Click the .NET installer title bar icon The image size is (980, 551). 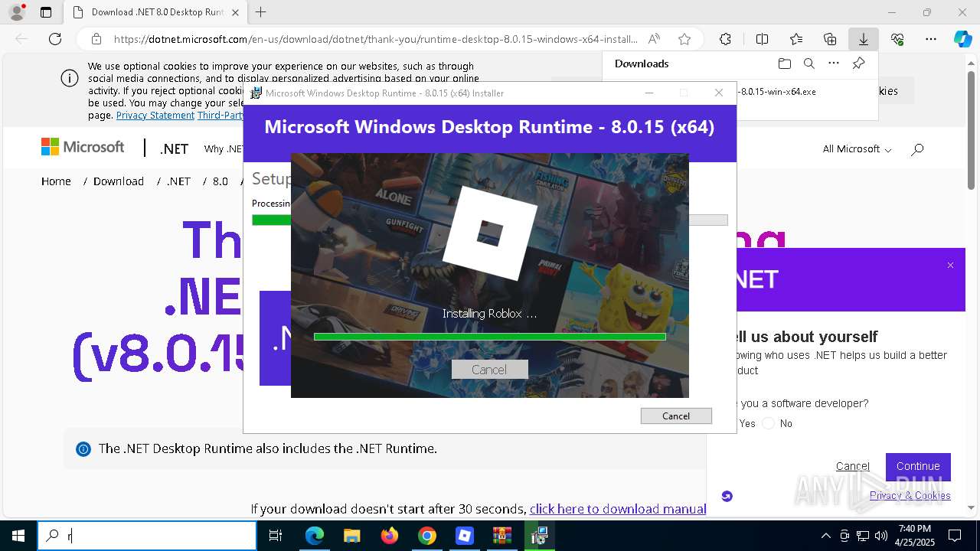[x=256, y=93]
